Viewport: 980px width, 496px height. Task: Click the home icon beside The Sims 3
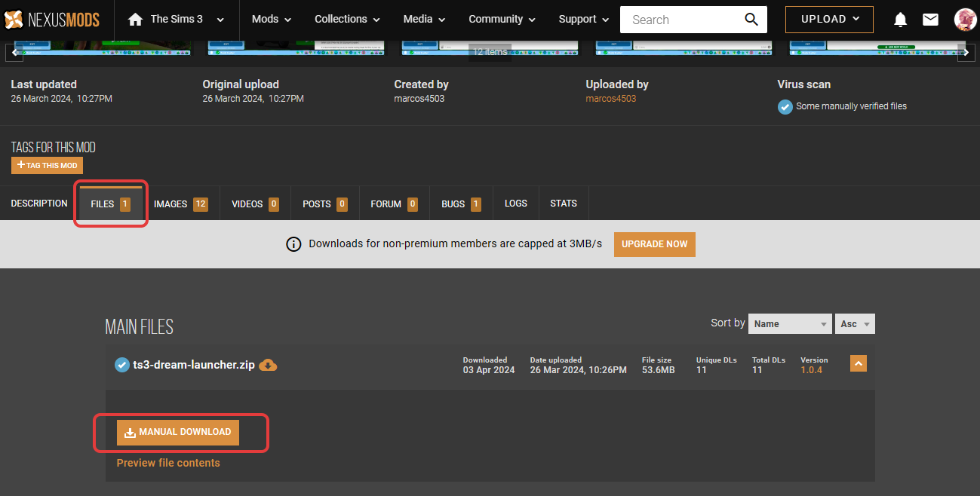136,20
